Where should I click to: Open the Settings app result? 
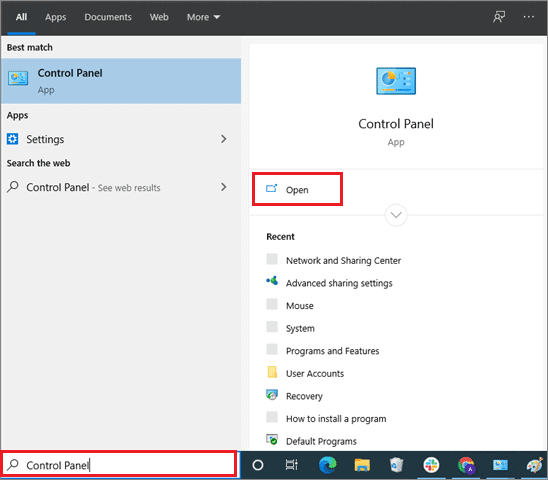coord(121,139)
